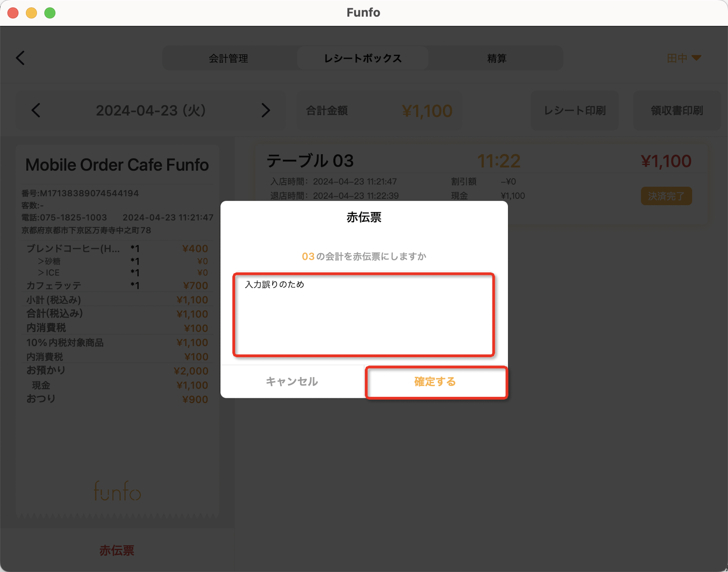This screenshot has height=572, width=728.
Task: Click the おつり ¥900 row
Action: [117, 399]
